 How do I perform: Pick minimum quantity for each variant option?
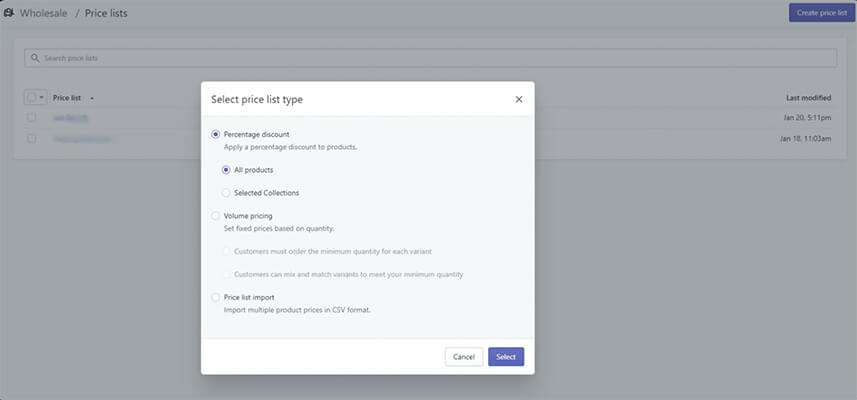226,251
